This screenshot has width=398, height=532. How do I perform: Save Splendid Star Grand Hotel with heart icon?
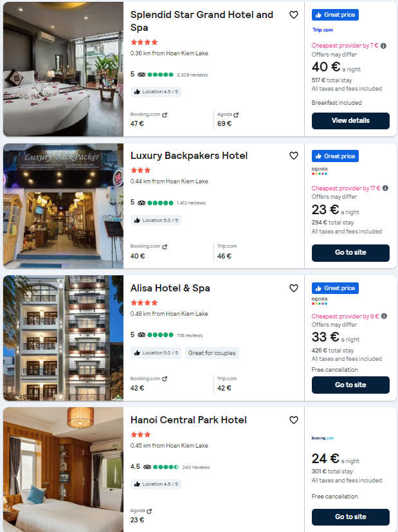(294, 15)
